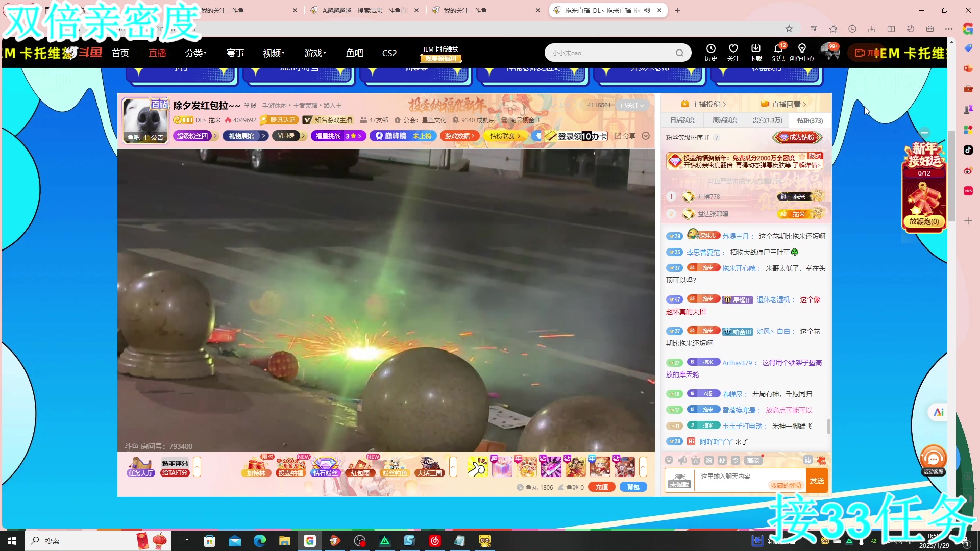Open CS2 in the top navigation
Viewport: 980px width, 551px height.
pyautogui.click(x=389, y=53)
